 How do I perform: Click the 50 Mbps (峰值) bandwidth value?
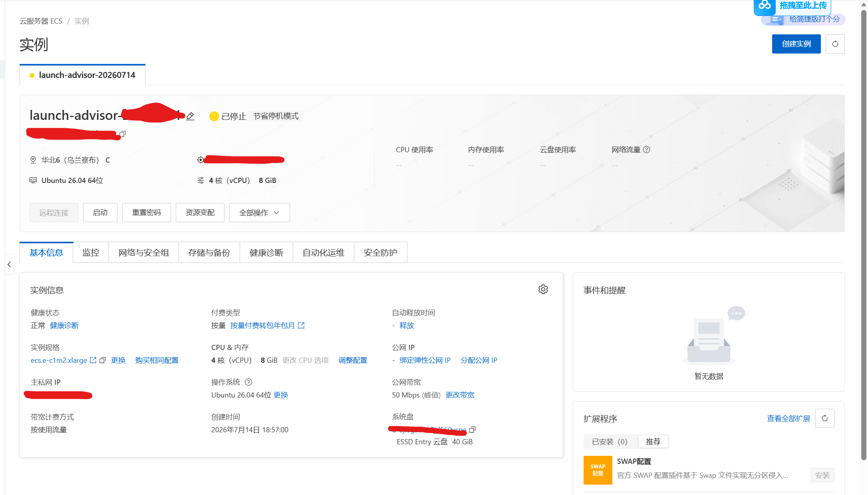pyautogui.click(x=416, y=395)
